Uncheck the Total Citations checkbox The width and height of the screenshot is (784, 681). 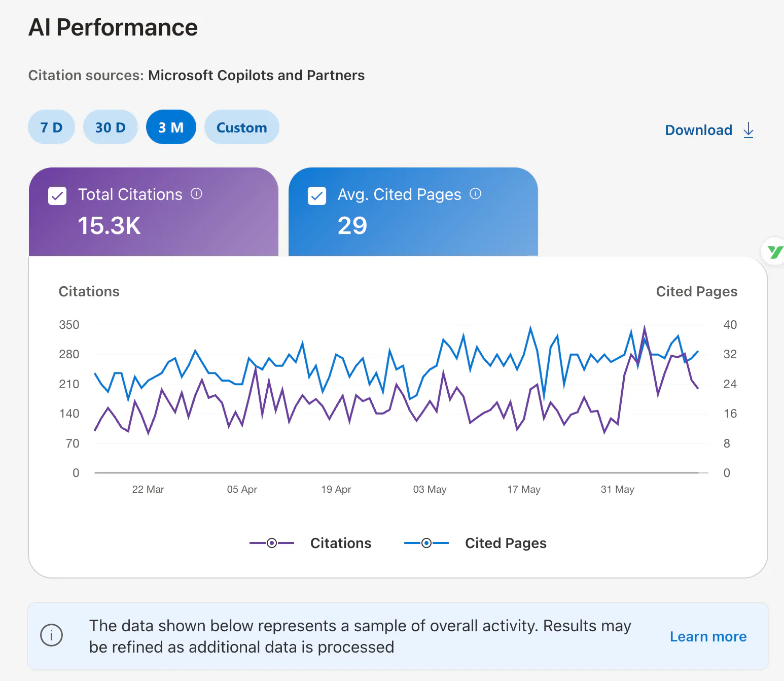coord(57,196)
